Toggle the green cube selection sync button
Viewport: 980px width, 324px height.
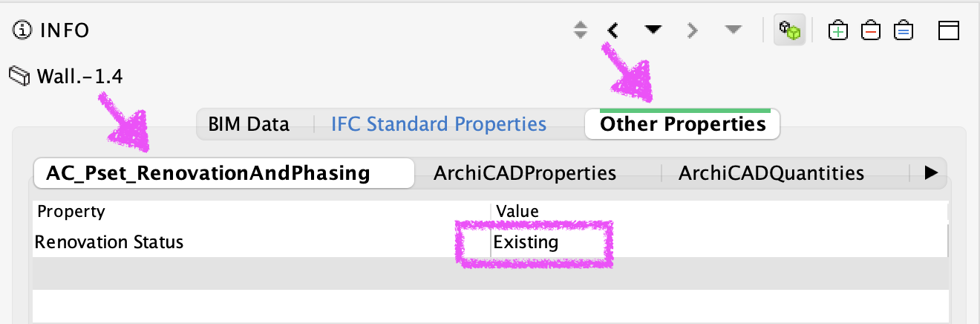[790, 30]
